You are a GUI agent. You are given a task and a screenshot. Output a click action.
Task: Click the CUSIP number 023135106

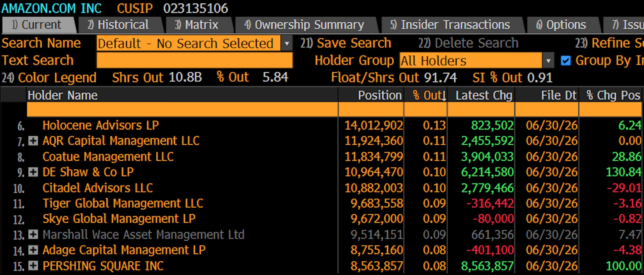pos(195,8)
